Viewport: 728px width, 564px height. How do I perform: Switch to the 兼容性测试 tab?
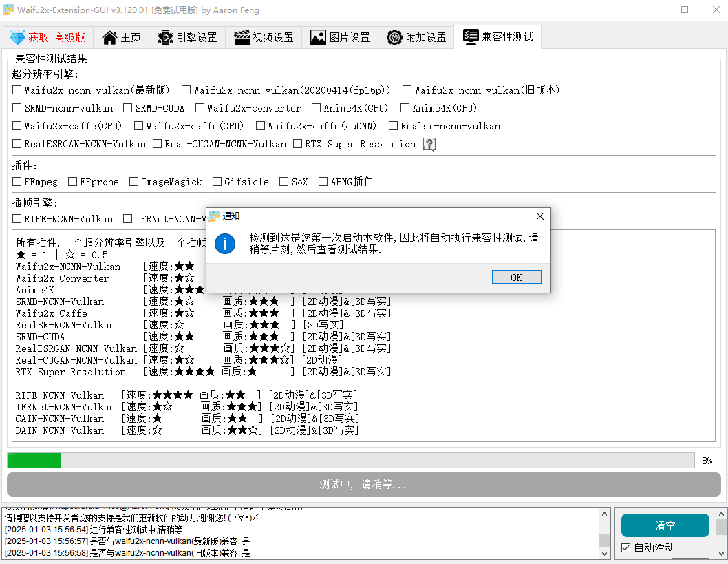(497, 38)
